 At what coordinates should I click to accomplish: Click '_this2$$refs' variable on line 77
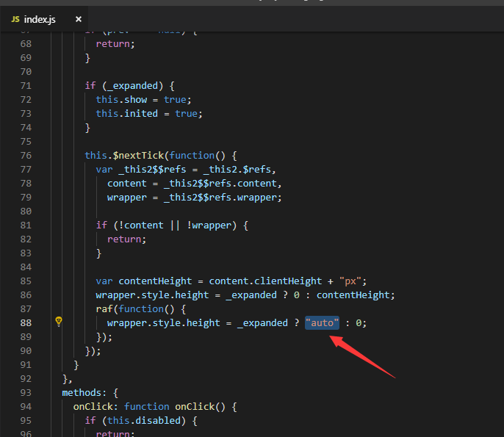(x=152, y=169)
